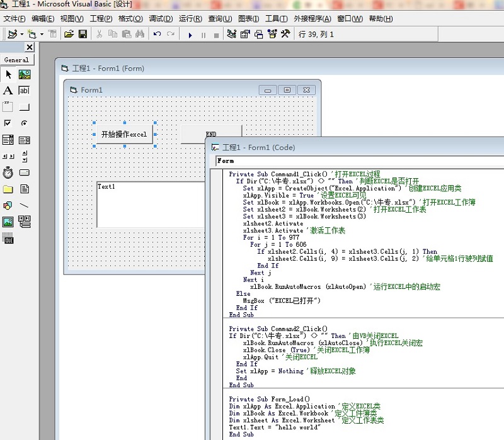Select the CommandButton control tool
The image size is (504, 440).
coord(25,107)
